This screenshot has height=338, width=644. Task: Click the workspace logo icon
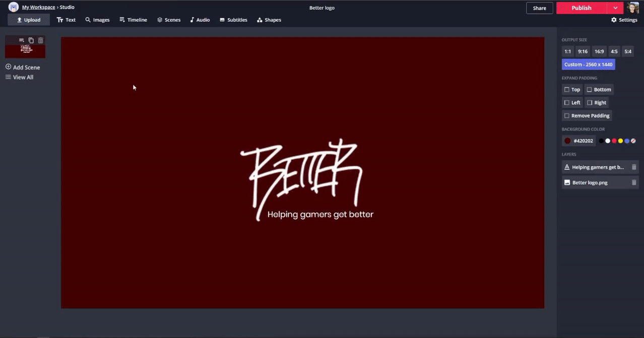(x=14, y=8)
